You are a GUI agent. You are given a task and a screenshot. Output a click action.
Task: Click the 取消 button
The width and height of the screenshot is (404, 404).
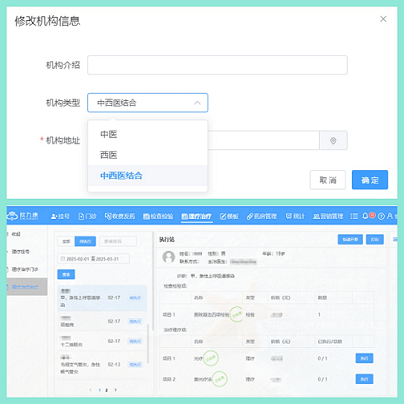pyautogui.click(x=328, y=180)
